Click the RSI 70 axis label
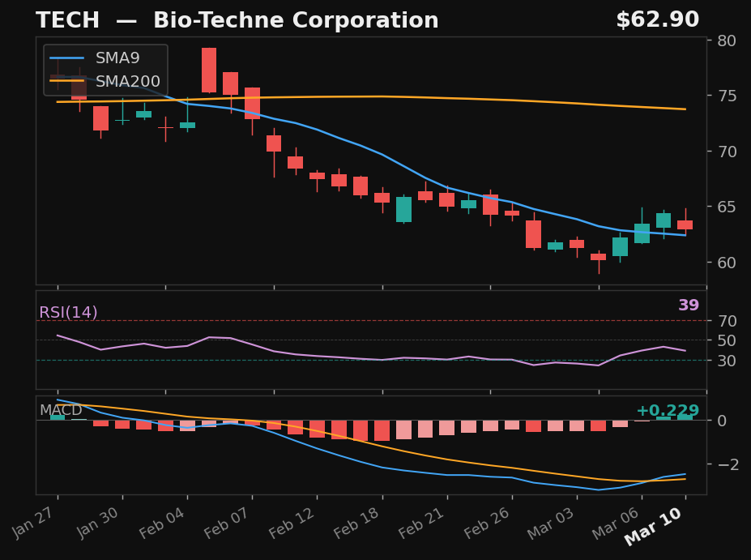The width and height of the screenshot is (751, 560). (727, 321)
